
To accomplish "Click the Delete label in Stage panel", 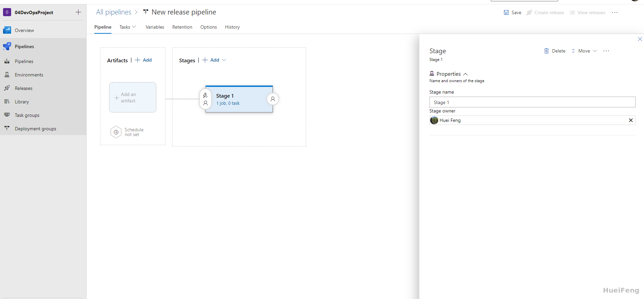I will click(x=559, y=51).
